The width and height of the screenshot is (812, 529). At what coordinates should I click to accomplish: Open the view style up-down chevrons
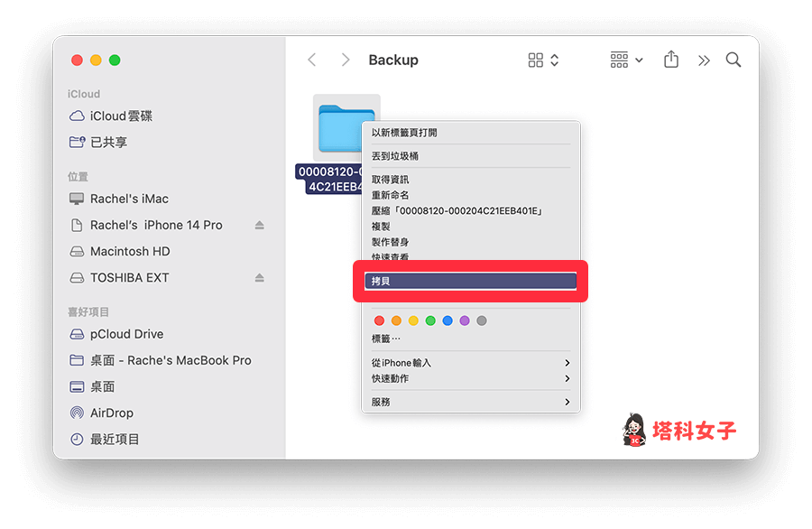click(x=555, y=60)
